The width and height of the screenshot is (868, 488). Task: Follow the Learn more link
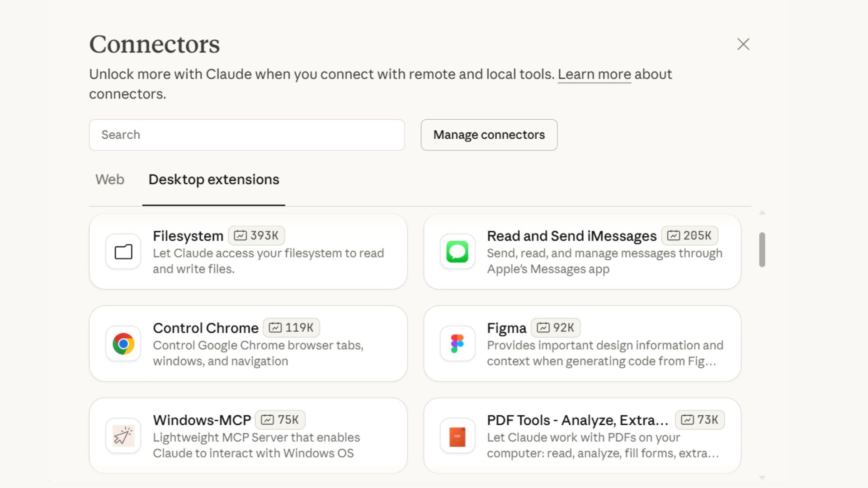click(x=594, y=74)
